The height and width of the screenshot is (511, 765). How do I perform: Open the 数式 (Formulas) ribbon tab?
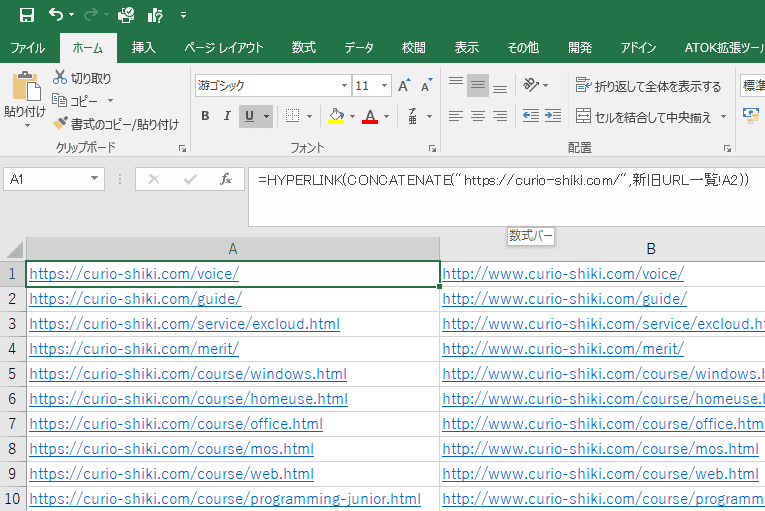coord(304,47)
